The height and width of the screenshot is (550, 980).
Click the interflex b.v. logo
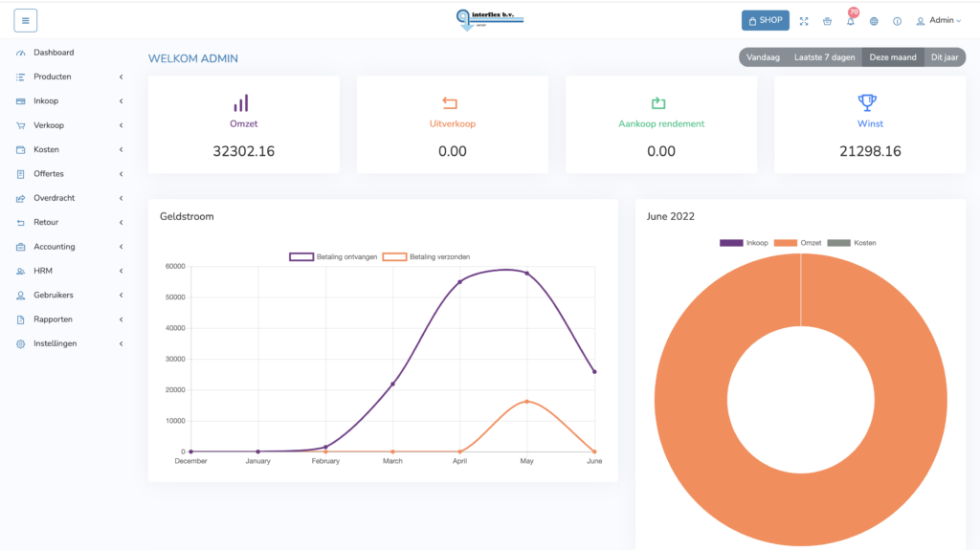click(x=489, y=20)
